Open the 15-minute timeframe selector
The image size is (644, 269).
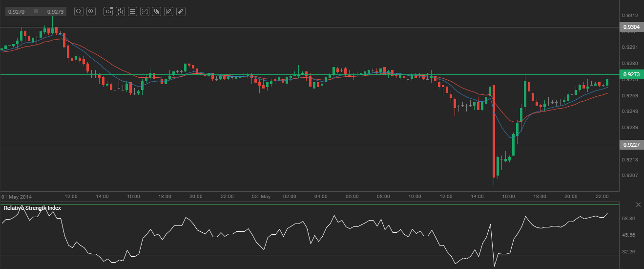(108, 11)
